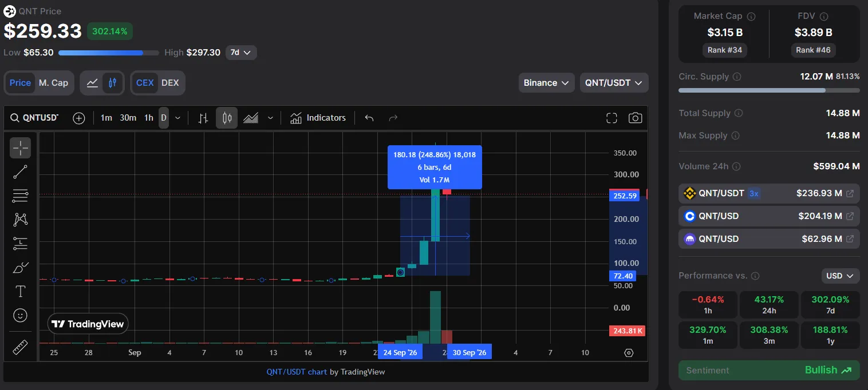Screen dimensions: 868x390
Task: Click the compare or add symbol icon
Action: 79,118
